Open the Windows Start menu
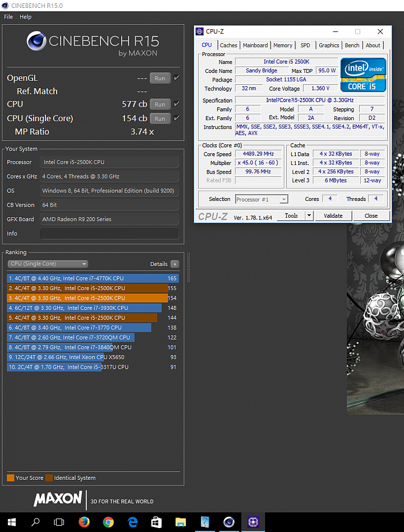Viewport: 404px width, 532px height. pyautogui.click(x=12, y=522)
